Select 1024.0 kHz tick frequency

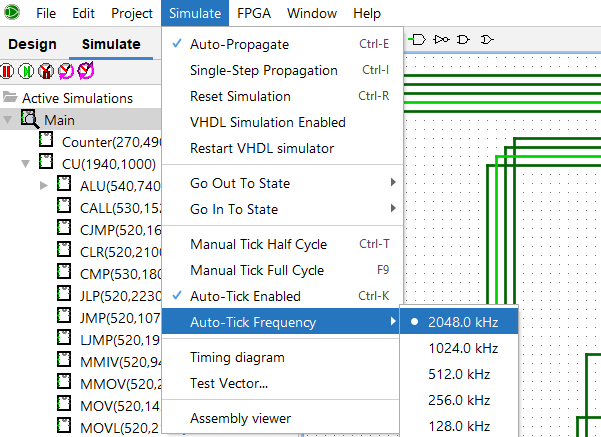462,348
